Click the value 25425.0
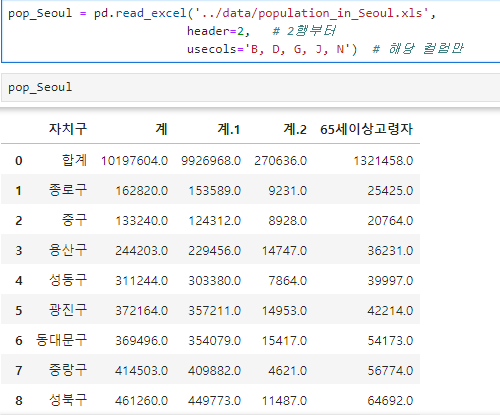 (390, 191)
